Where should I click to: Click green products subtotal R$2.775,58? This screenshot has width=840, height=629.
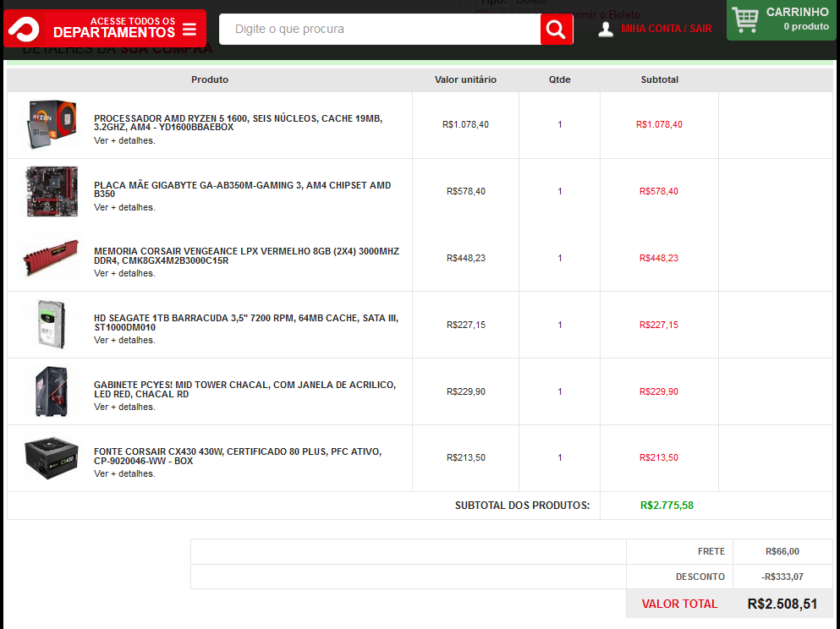pos(667,506)
